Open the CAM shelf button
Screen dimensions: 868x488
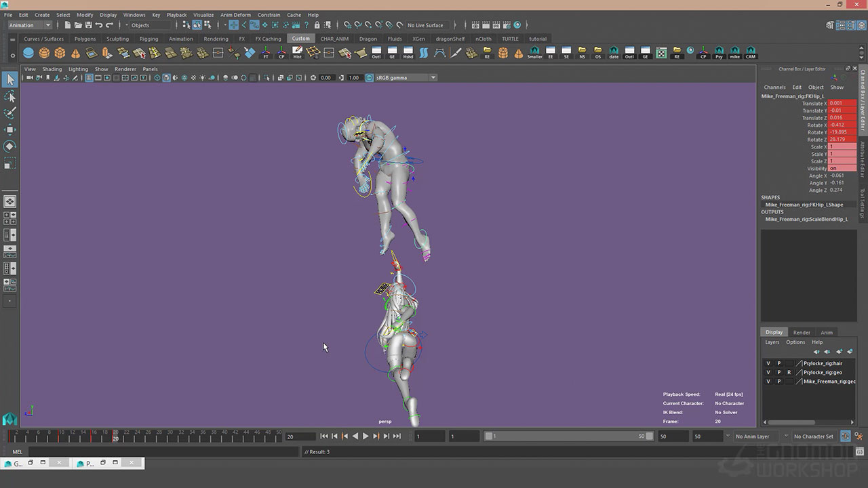tap(751, 53)
